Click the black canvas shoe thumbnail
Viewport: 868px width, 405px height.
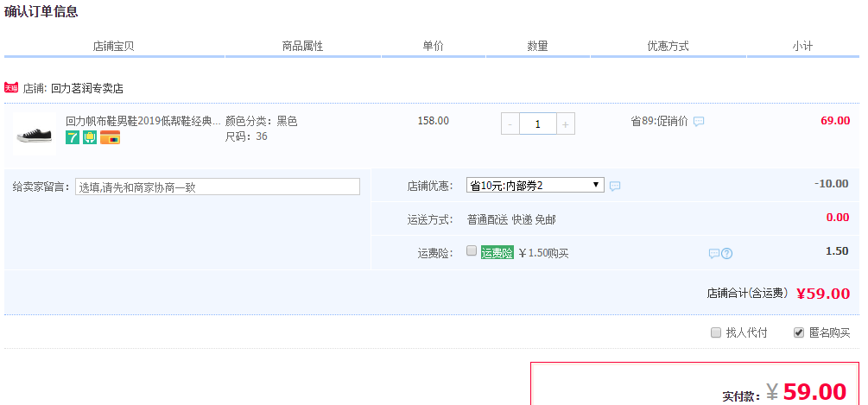pyautogui.click(x=35, y=133)
